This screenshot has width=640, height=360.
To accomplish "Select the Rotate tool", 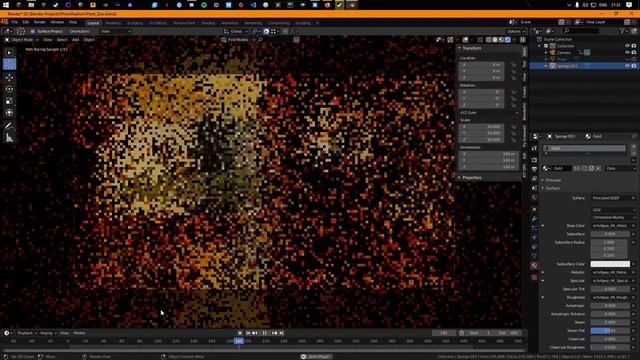I will [x=9, y=89].
